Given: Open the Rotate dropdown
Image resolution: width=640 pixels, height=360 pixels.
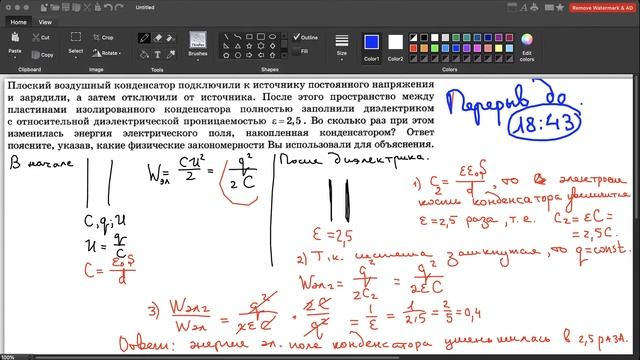Looking at the screenshot, I should pos(107,53).
